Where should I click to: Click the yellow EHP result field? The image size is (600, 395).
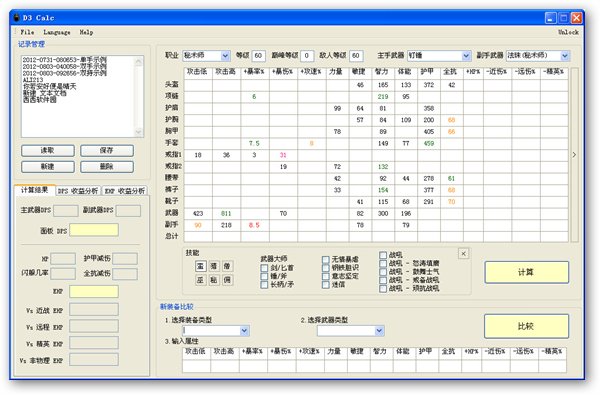[94, 291]
